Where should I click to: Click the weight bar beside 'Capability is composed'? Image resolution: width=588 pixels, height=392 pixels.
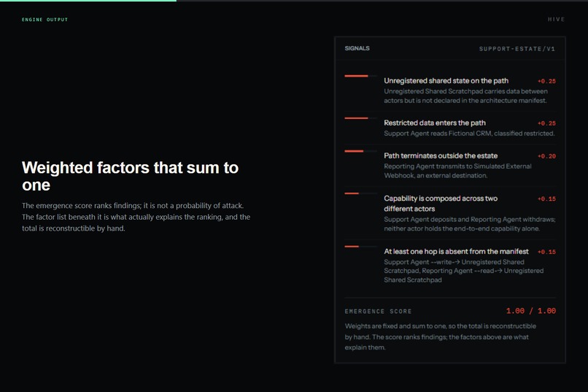(x=360, y=193)
